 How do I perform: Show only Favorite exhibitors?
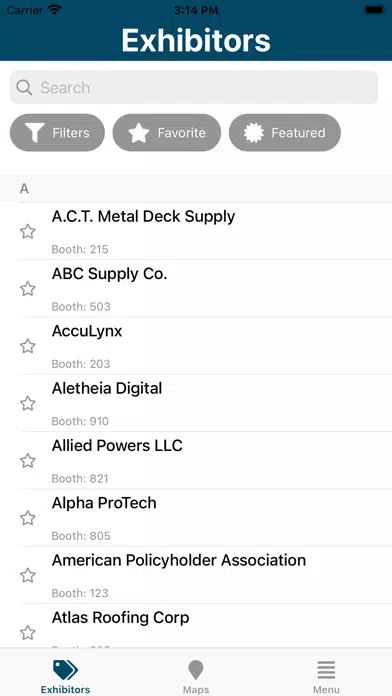coord(166,133)
